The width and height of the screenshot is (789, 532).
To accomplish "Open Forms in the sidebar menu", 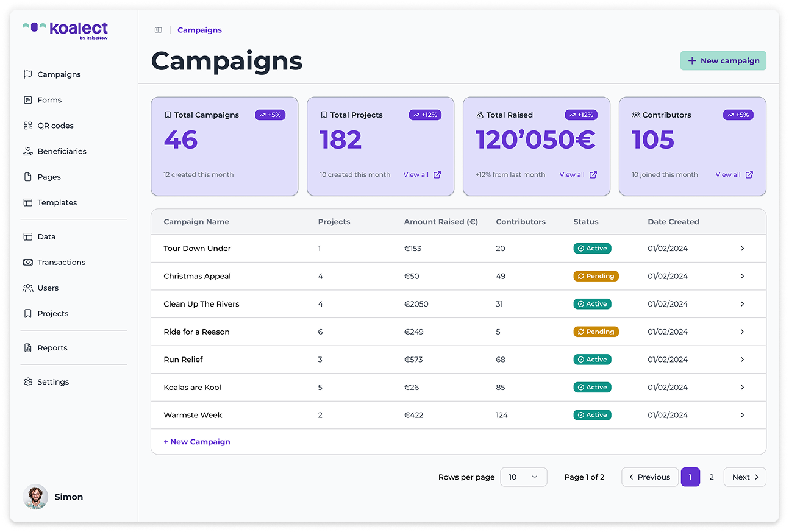I will (49, 100).
